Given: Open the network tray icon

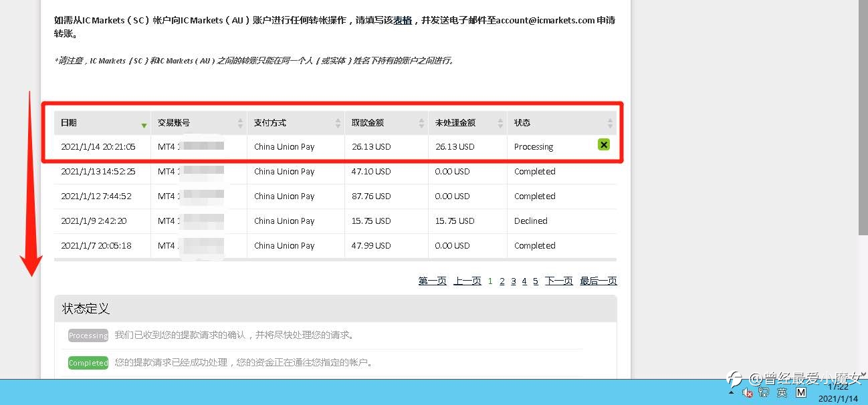Looking at the screenshot, I should [x=764, y=393].
